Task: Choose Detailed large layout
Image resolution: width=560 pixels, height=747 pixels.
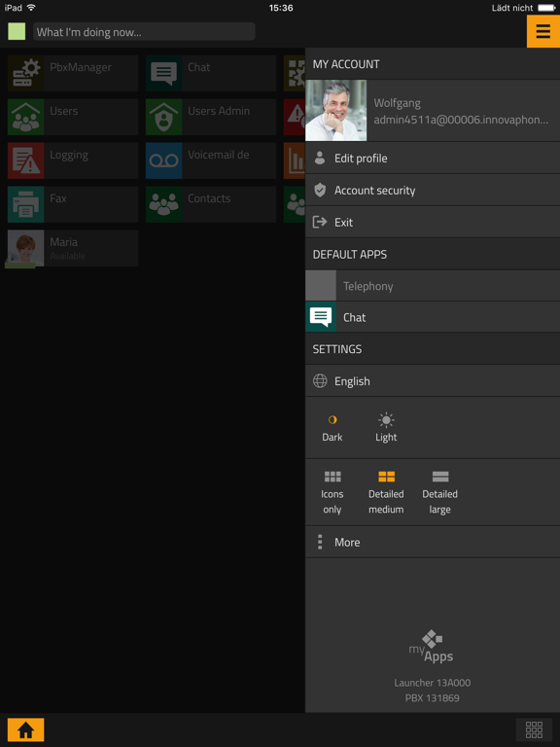Action: tap(440, 493)
